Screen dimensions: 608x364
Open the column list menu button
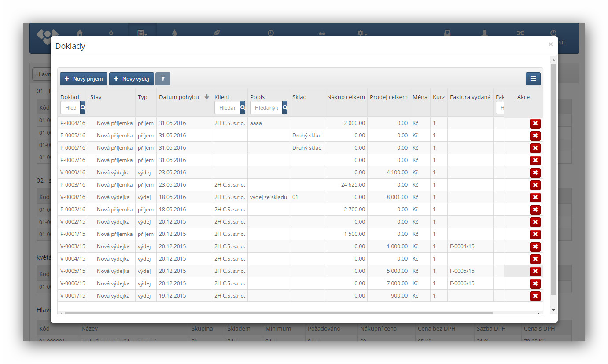pyautogui.click(x=533, y=79)
